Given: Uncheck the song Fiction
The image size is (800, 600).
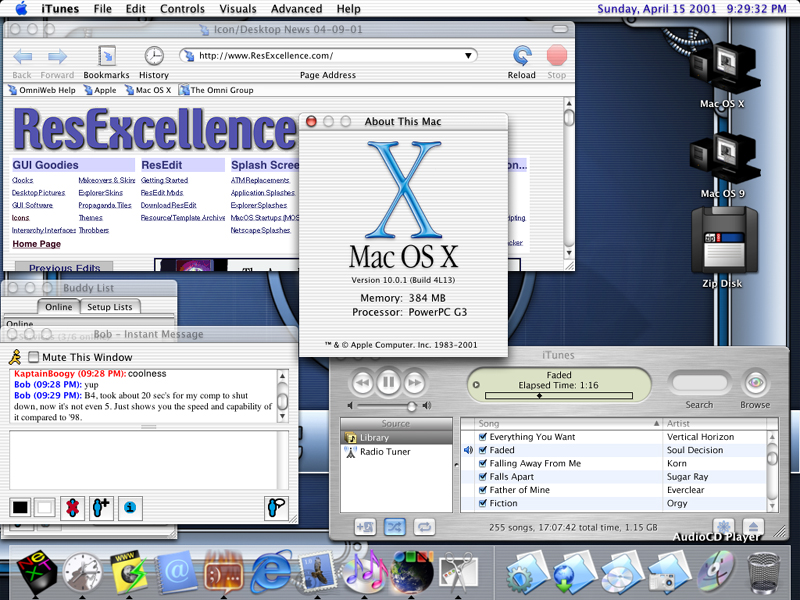Looking at the screenshot, I should [482, 503].
